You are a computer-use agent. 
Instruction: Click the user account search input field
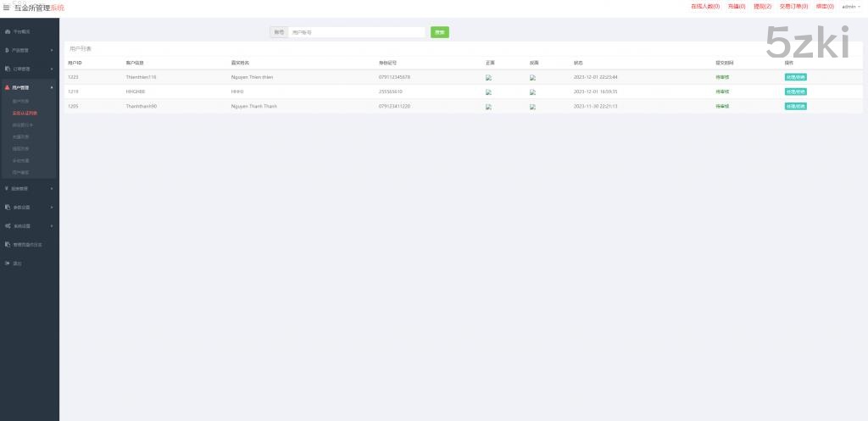coord(356,32)
